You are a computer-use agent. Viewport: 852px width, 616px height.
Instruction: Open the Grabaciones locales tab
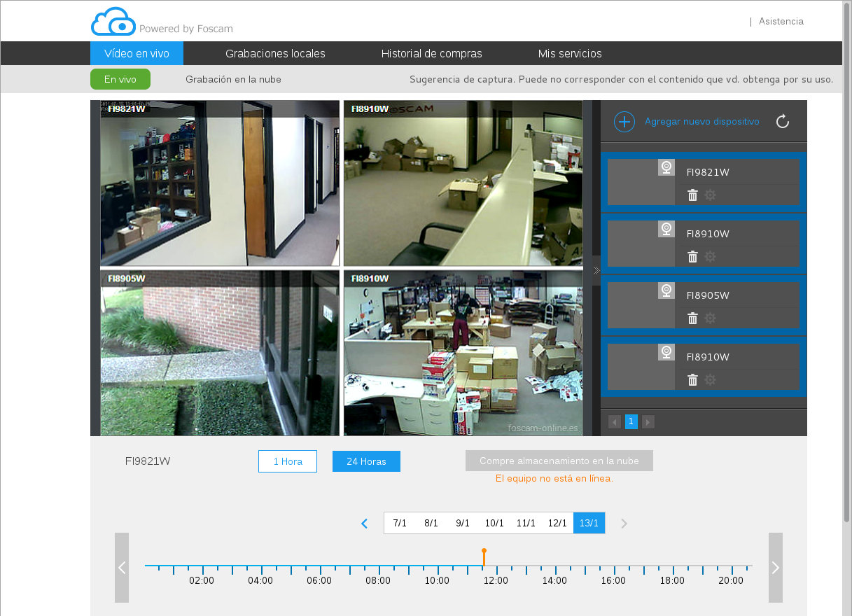point(275,53)
